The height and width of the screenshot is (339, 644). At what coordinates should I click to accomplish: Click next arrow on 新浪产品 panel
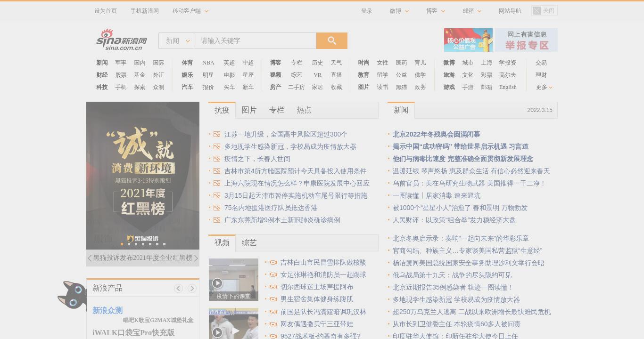pos(192,288)
